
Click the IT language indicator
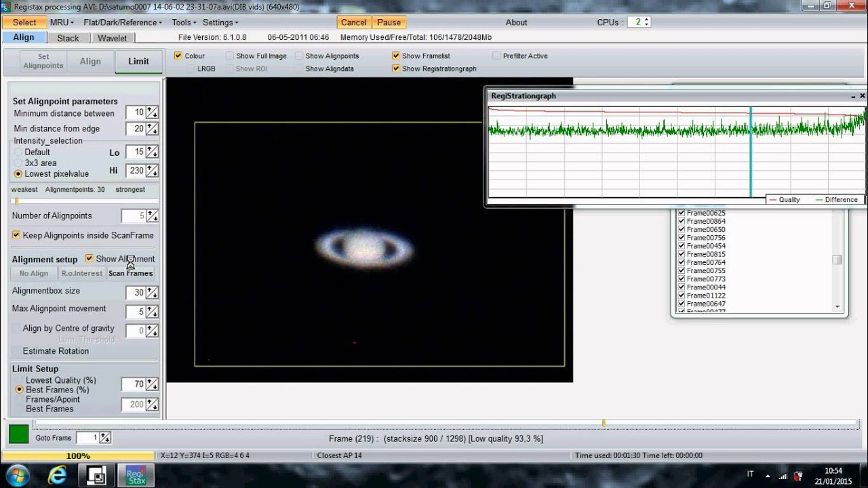click(x=750, y=474)
